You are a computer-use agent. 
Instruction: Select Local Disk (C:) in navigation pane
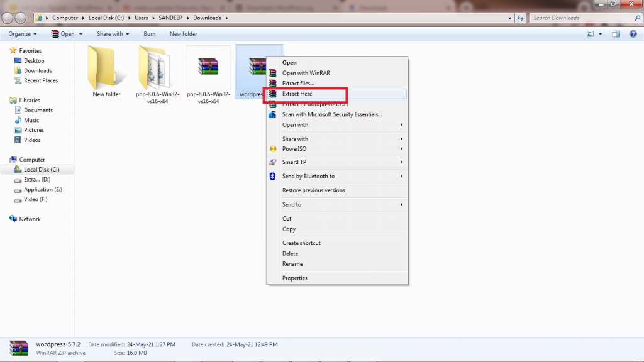pyautogui.click(x=41, y=170)
